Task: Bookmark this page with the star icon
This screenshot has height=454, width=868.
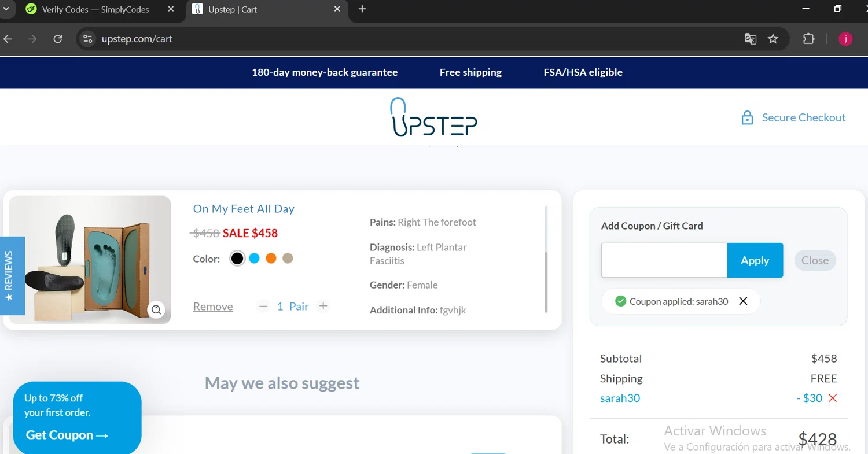Action: (x=773, y=39)
